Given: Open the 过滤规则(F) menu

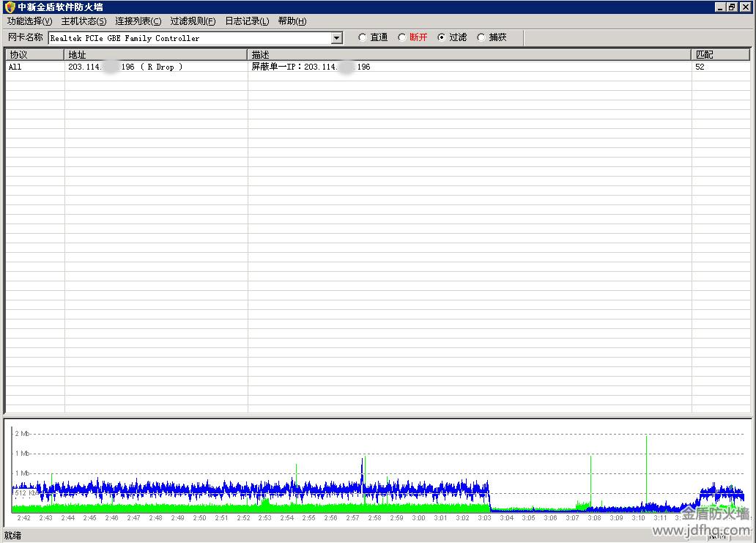Looking at the screenshot, I should (x=193, y=21).
